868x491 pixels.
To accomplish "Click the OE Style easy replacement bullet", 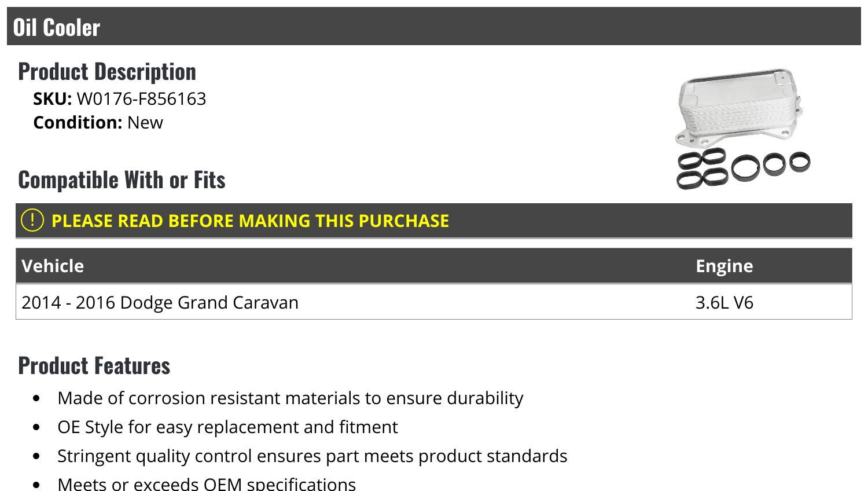I will click(227, 427).
